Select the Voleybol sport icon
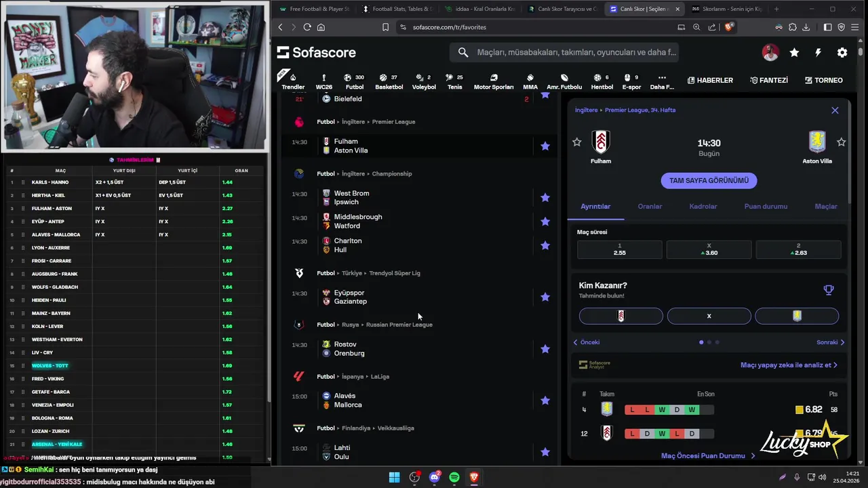The width and height of the screenshot is (868, 488). click(424, 81)
